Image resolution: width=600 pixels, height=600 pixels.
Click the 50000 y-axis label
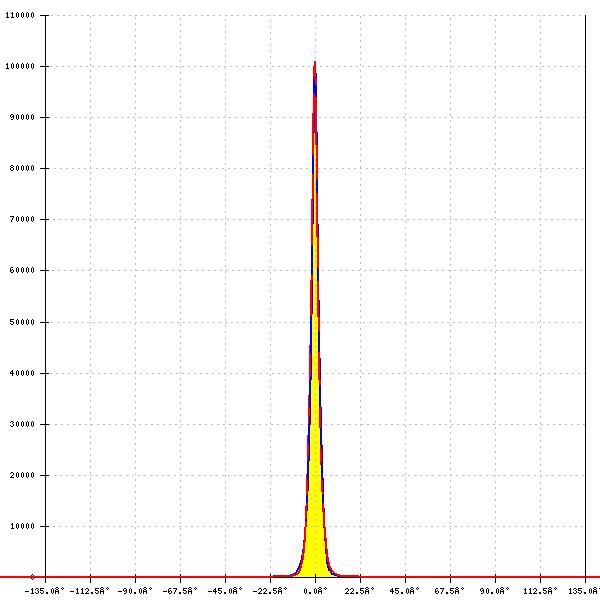click(22, 322)
